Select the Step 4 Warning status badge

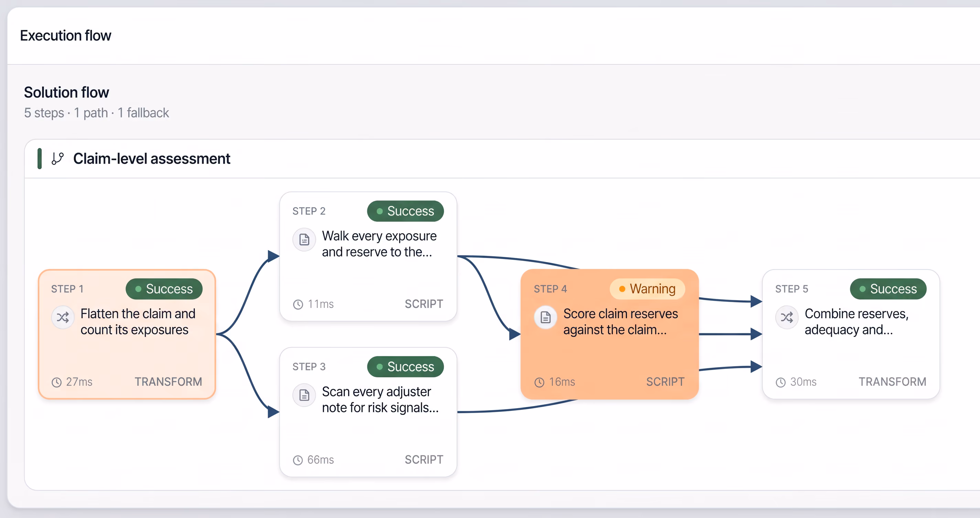647,289
